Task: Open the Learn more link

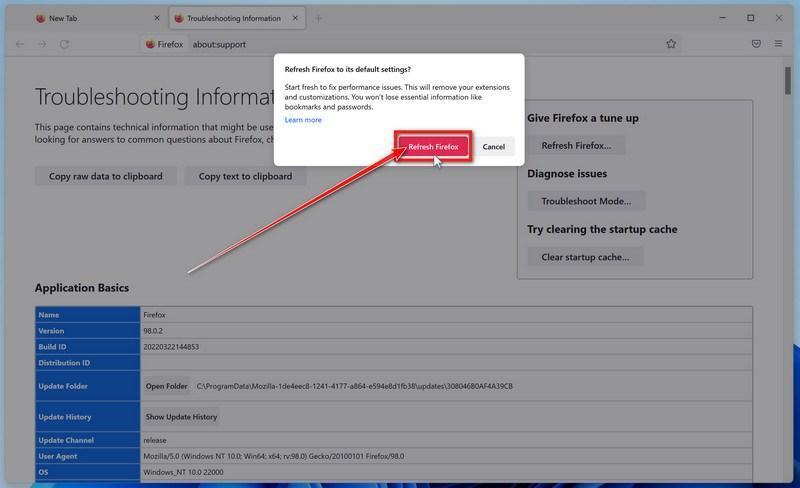Action: tap(303, 119)
